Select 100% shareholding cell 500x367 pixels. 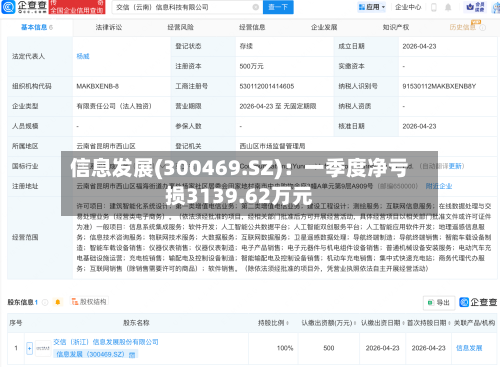(x=285, y=348)
